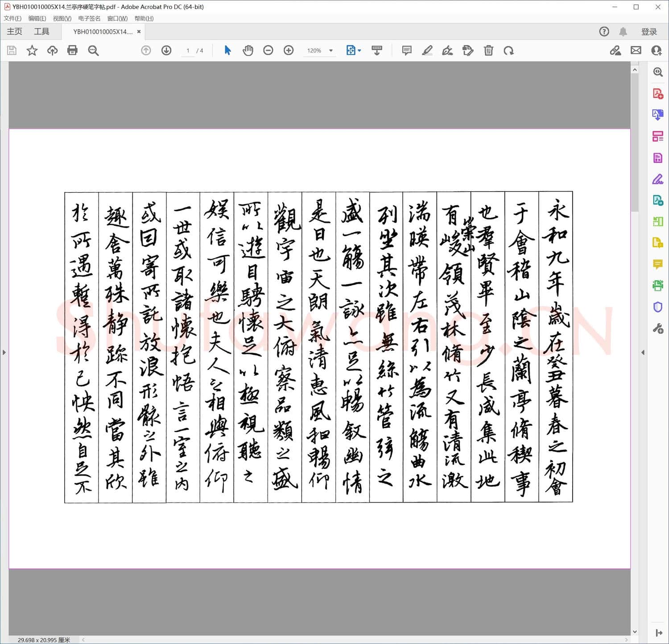Close the YBH010010005X14 document tab
This screenshot has width=669, height=644.
pos(139,32)
